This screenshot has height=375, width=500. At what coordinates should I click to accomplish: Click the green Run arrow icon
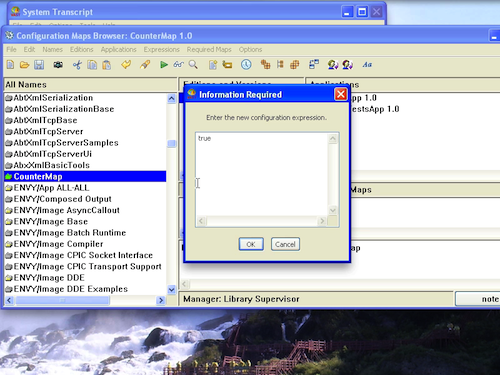click(x=164, y=64)
